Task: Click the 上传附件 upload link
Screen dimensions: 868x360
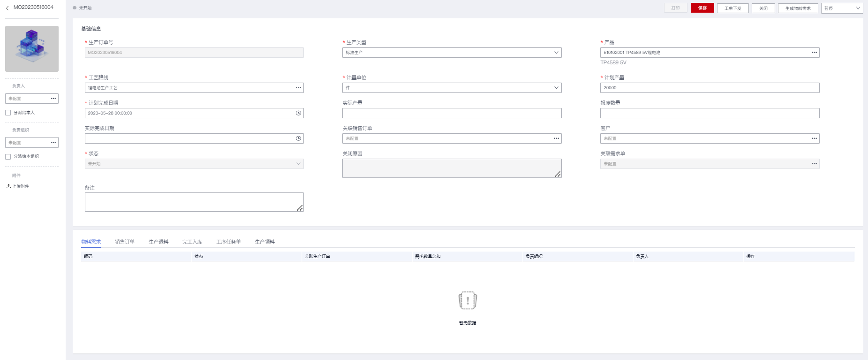Action: pyautogui.click(x=18, y=186)
